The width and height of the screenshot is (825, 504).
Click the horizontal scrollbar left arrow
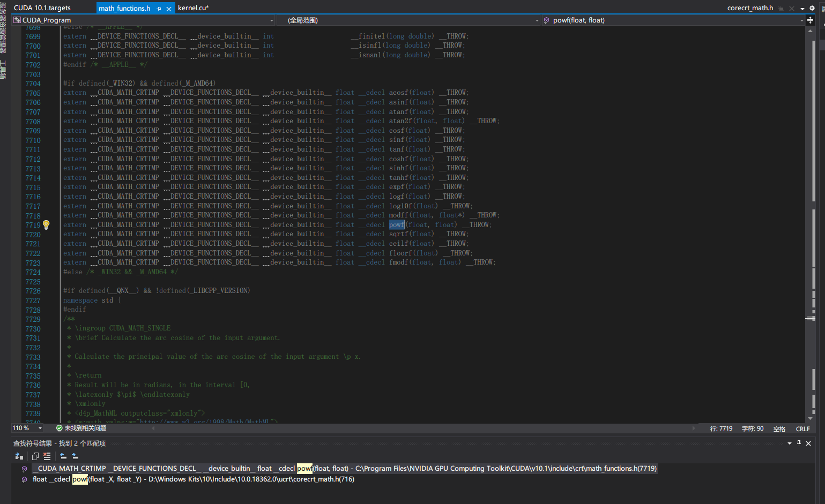(153, 428)
